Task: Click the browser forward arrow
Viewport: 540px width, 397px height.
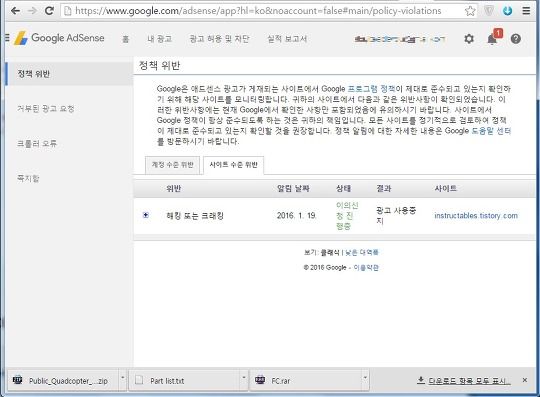Action: tap(32, 11)
